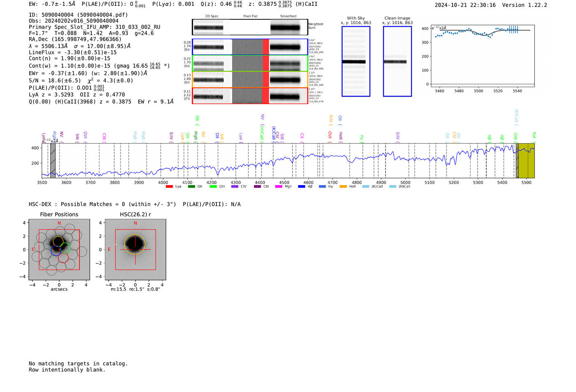Open the Fiber Positions image

[59, 250]
